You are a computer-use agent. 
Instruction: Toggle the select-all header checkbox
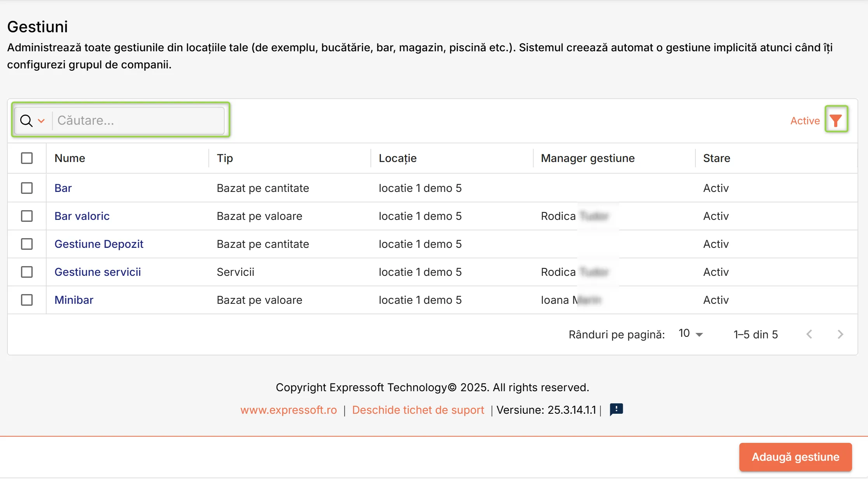point(27,158)
